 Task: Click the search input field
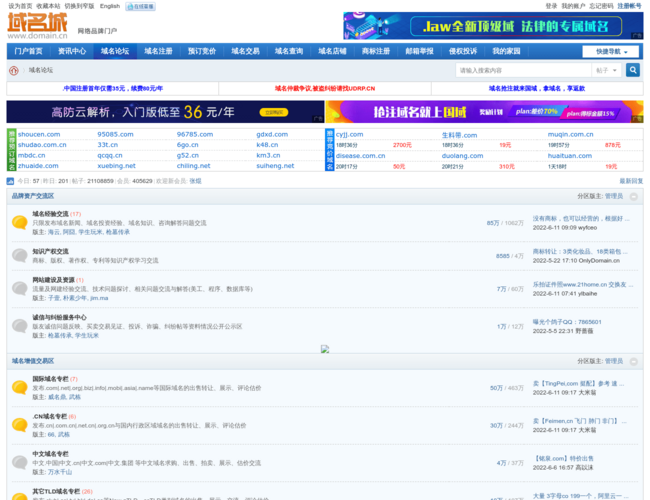[522, 71]
